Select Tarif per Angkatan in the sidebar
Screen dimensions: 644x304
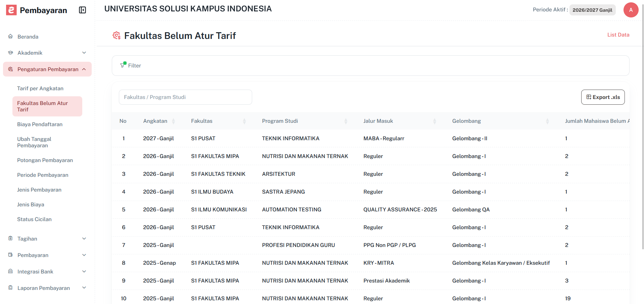pyautogui.click(x=40, y=88)
